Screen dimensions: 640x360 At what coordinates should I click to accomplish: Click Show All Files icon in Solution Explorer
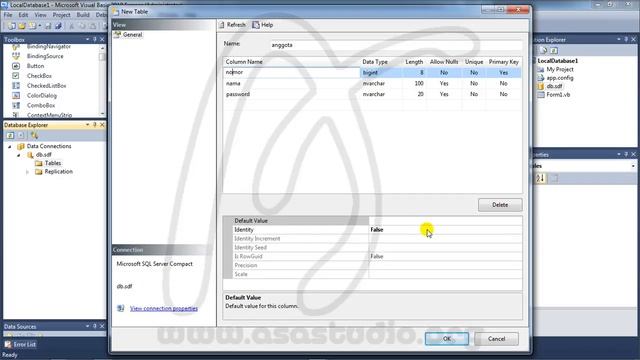tap(544, 50)
